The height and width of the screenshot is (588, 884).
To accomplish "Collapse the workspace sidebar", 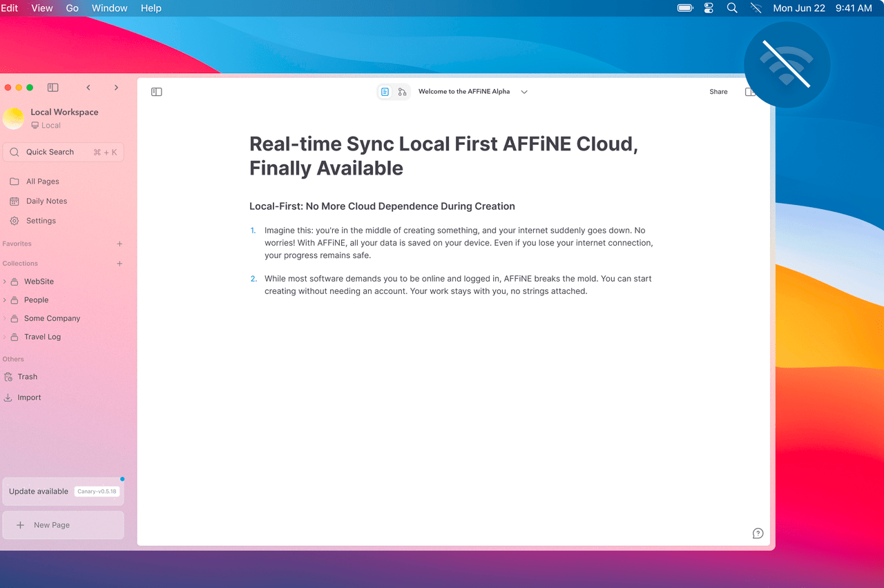I will pos(52,87).
